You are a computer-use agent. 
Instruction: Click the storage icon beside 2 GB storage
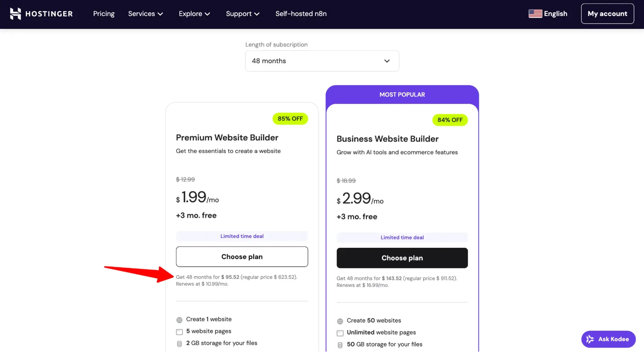[x=179, y=343]
